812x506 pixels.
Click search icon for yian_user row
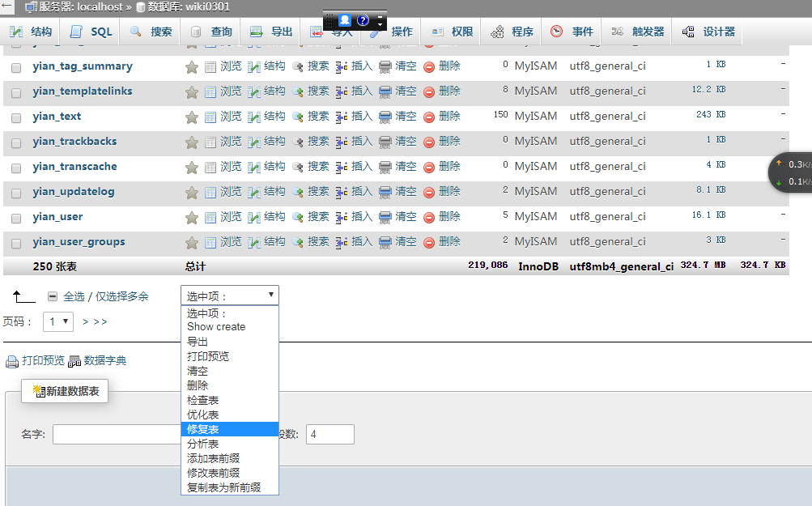point(298,218)
